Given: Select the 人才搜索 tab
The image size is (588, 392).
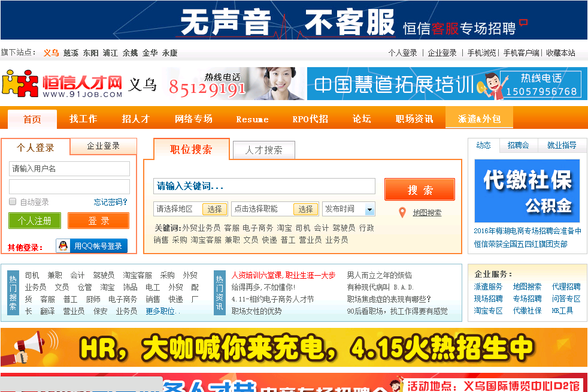Looking at the screenshot, I should 264,150.
